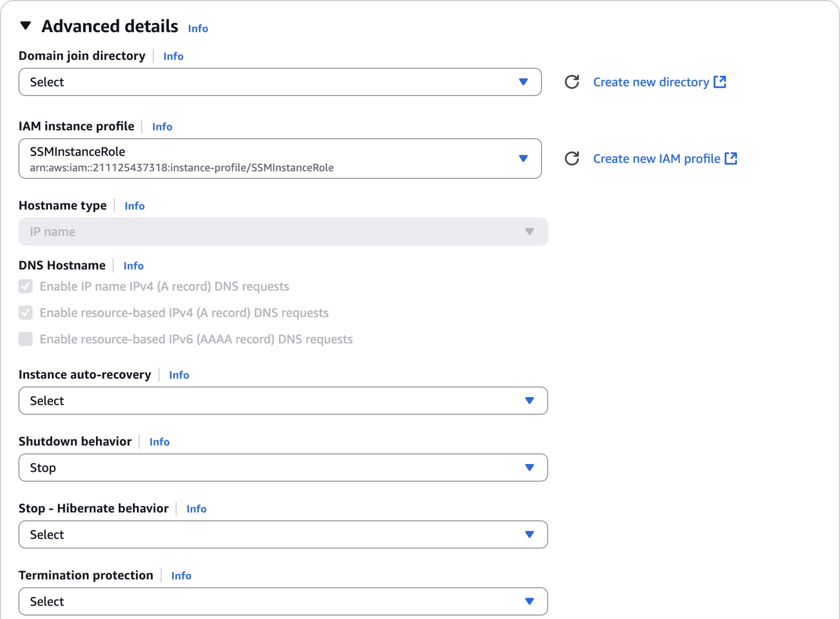Image resolution: width=840 pixels, height=619 pixels.
Task: Toggle Enable IP name IPv4 DNS requests checkbox
Action: 26,287
